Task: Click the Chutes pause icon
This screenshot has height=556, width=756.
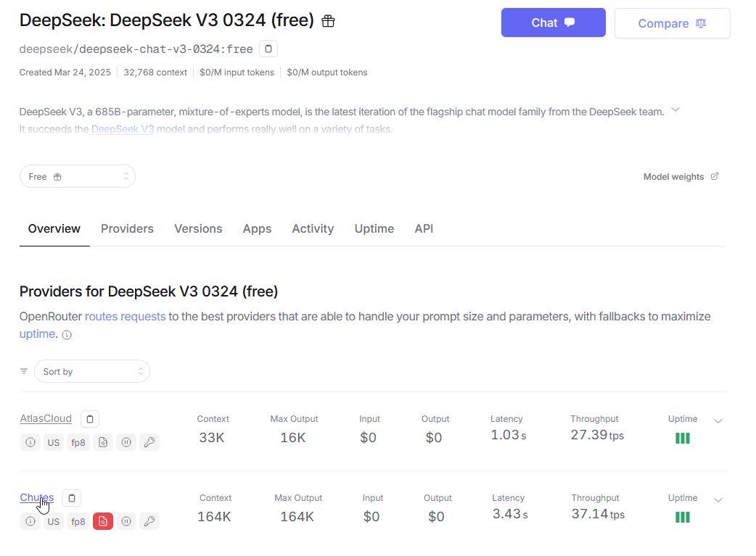Action: [126, 520]
